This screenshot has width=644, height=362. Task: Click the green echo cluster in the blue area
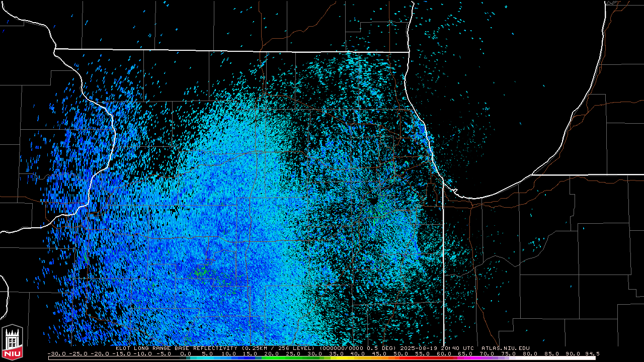click(x=201, y=272)
